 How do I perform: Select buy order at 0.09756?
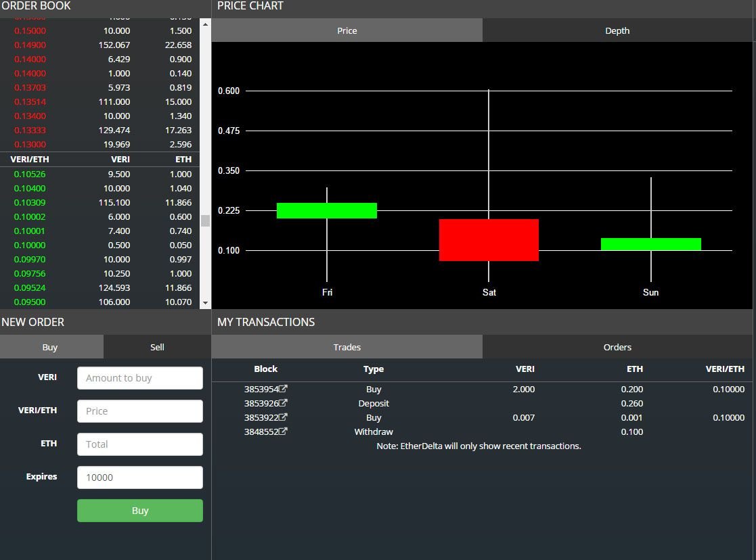pyautogui.click(x=100, y=273)
